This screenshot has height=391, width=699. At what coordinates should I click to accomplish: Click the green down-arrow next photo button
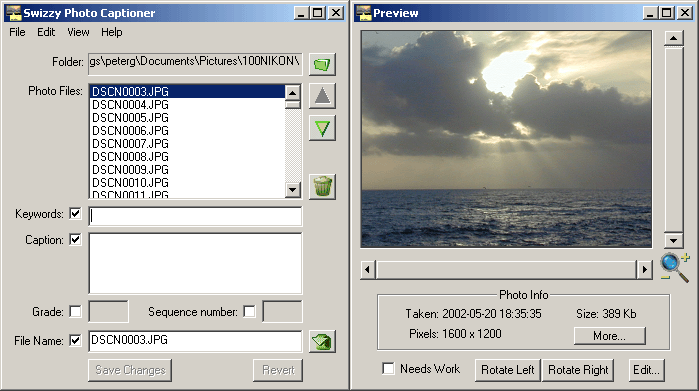tap(322, 128)
